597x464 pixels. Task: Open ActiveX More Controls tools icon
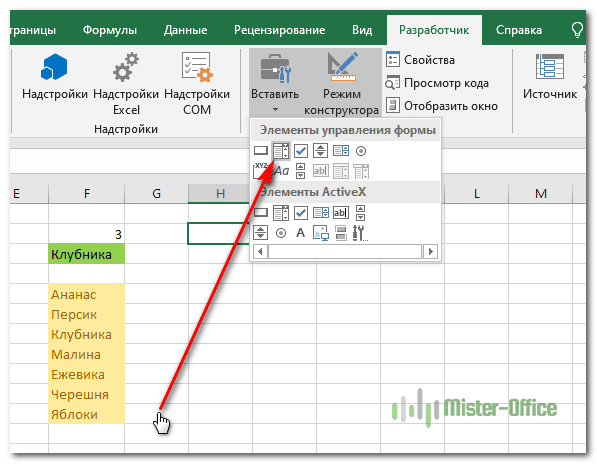click(x=360, y=233)
